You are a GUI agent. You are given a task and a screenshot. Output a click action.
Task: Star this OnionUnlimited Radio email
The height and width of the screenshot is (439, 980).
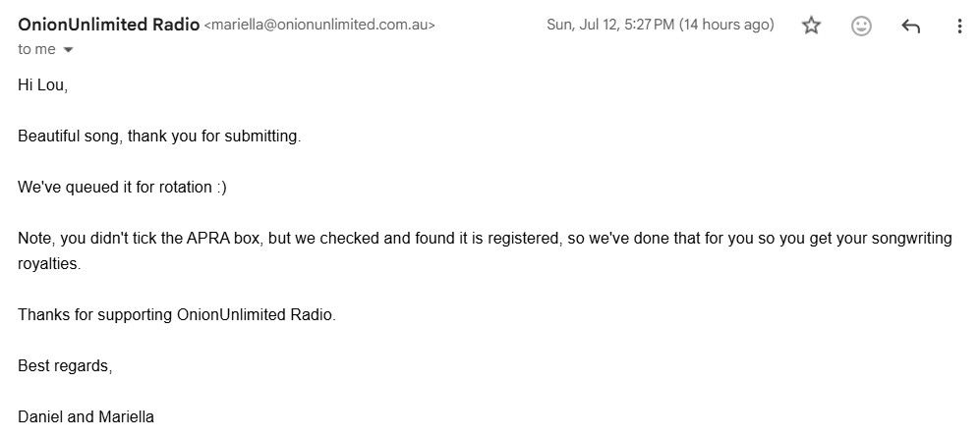tap(811, 26)
